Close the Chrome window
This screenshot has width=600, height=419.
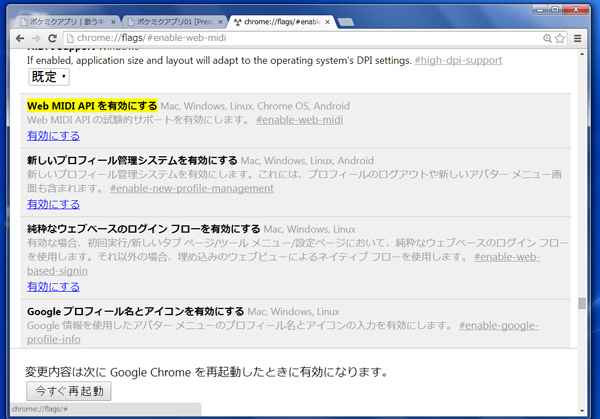point(575,9)
